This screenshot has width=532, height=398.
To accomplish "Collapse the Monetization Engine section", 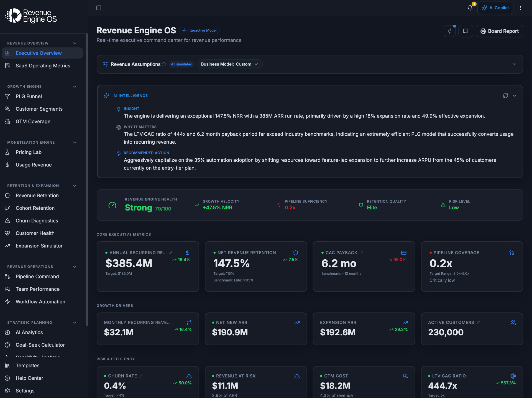I will click(x=75, y=142).
